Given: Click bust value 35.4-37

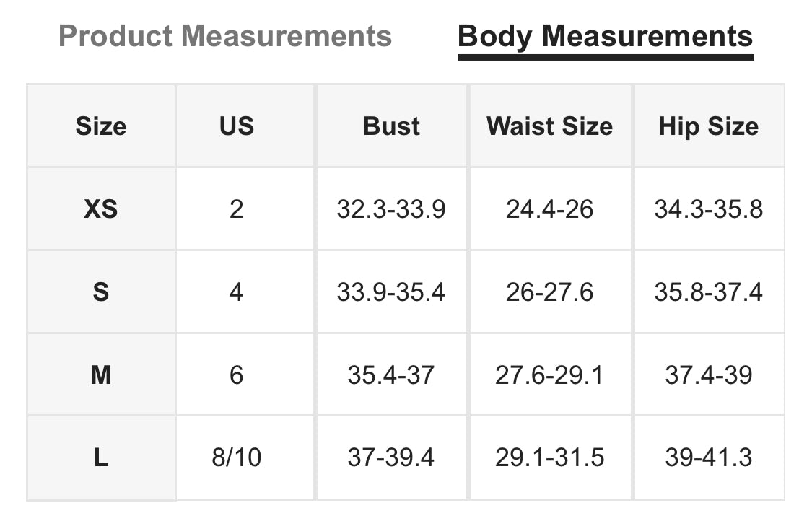Looking at the screenshot, I should tap(391, 375).
